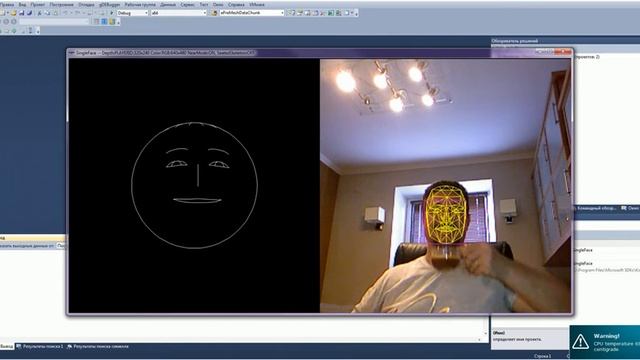The height and width of the screenshot is (360, 640).
Task: Click the avatar face pane in SingleFace window
Action: tap(194, 186)
